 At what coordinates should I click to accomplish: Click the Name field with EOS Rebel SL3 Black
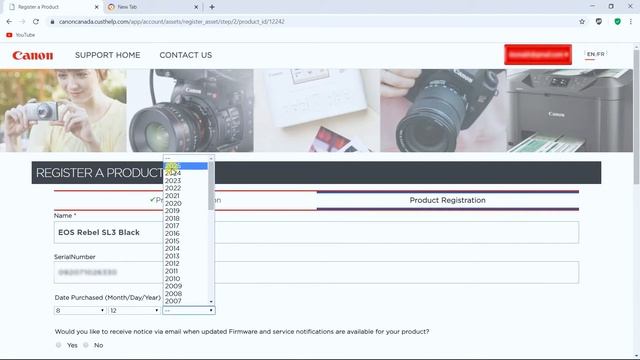coord(316,233)
